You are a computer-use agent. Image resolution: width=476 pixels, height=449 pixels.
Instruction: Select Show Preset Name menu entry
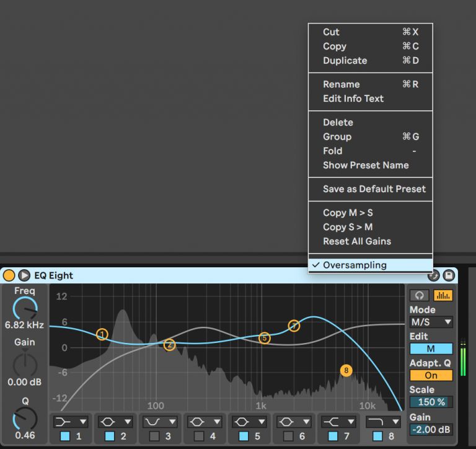pyautogui.click(x=371, y=165)
